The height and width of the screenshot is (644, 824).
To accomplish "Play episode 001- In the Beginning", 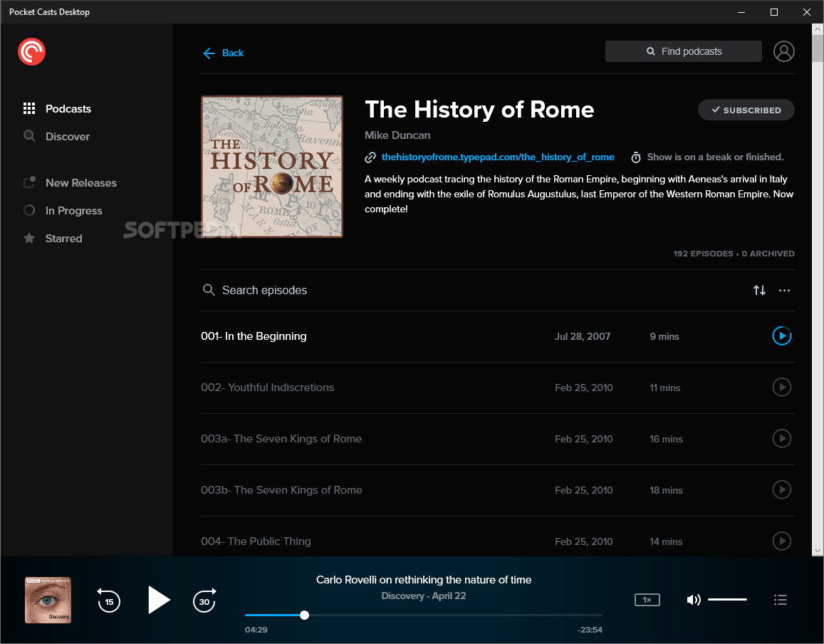I will (x=781, y=336).
